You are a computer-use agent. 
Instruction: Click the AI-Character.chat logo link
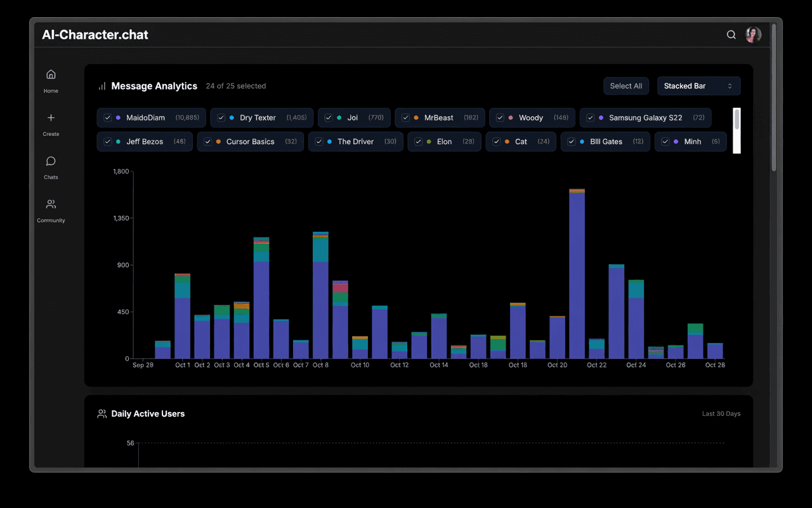tap(95, 35)
